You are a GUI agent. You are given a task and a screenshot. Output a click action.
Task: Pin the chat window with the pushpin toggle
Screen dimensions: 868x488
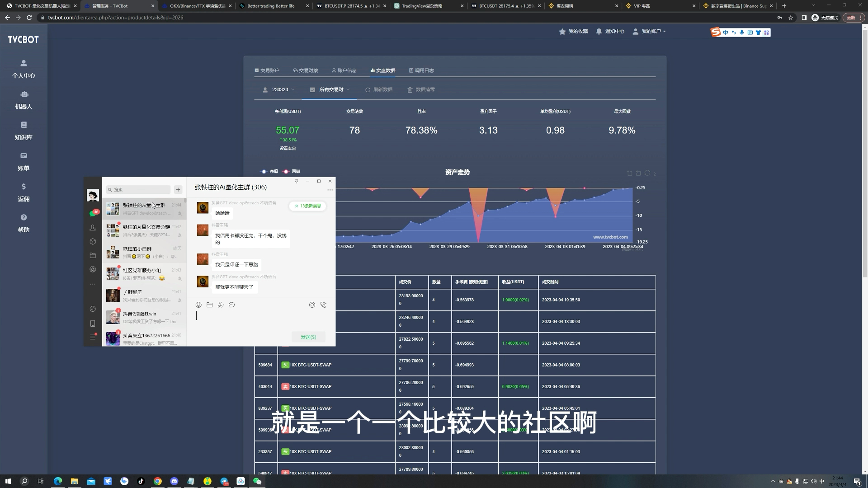(296, 181)
